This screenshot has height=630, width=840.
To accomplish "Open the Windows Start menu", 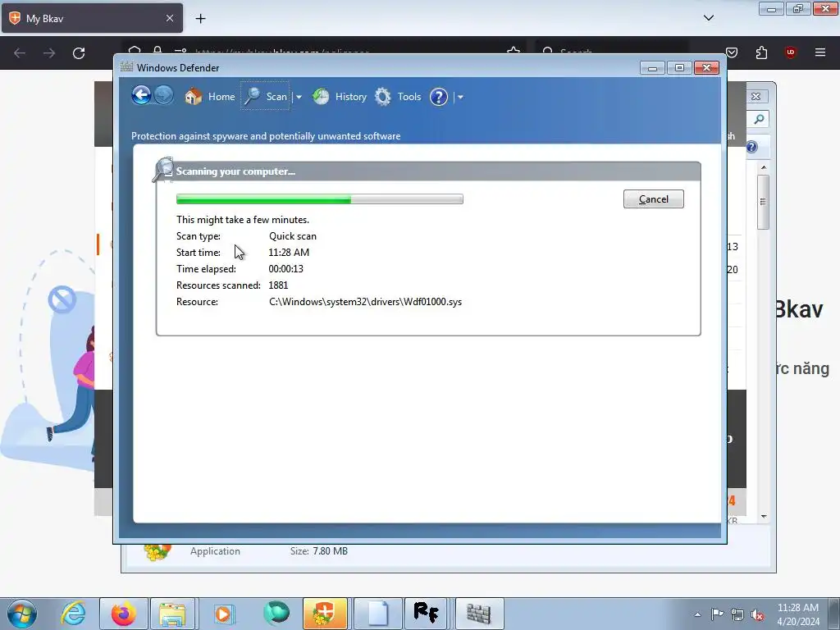I will [21, 614].
